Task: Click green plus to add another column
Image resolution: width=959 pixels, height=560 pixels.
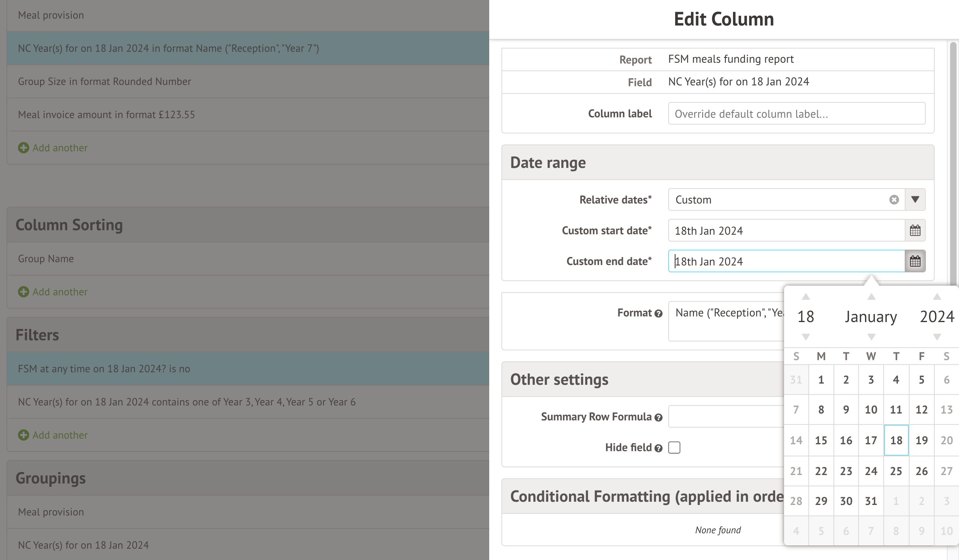Action: click(23, 148)
